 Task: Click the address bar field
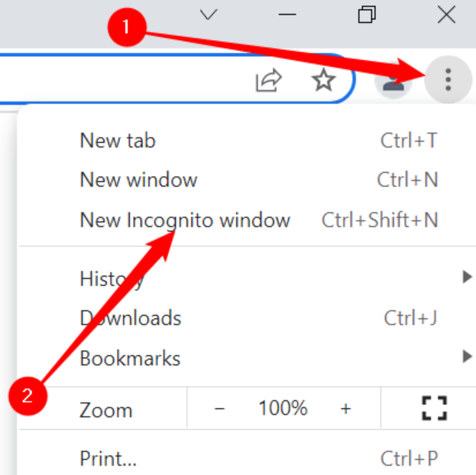tap(115, 80)
